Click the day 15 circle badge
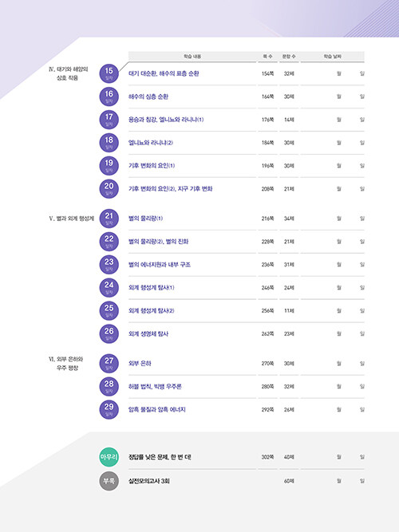The height and width of the screenshot is (532, 399). (x=109, y=73)
